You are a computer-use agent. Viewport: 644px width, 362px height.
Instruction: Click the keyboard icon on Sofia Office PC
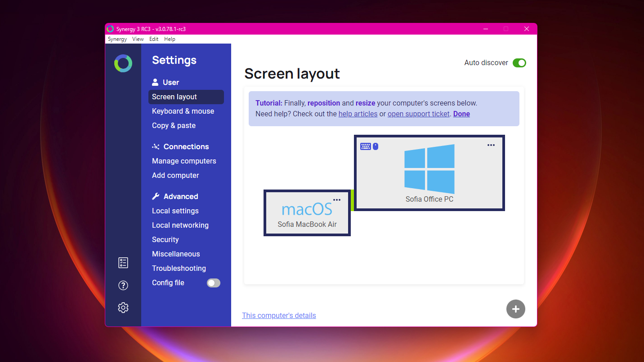point(366,146)
